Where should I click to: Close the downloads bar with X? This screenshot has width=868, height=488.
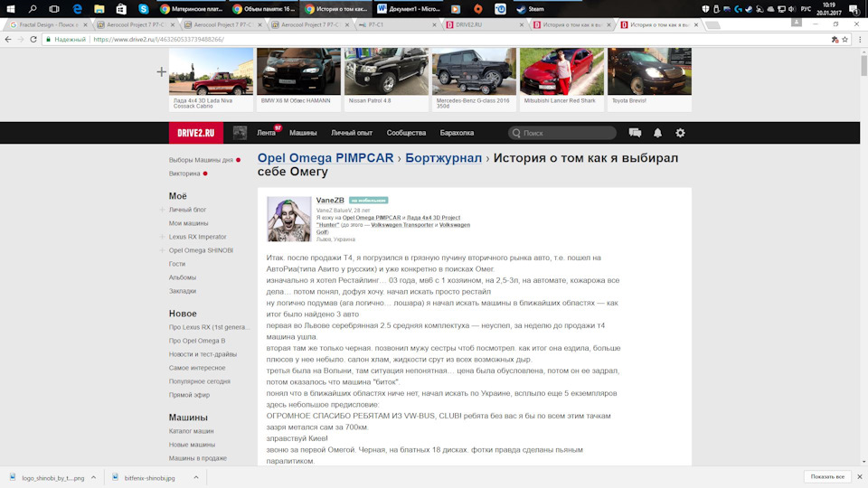(x=860, y=477)
